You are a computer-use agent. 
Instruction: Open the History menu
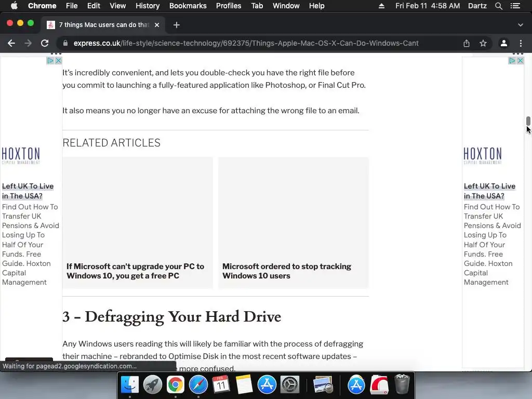click(x=148, y=6)
